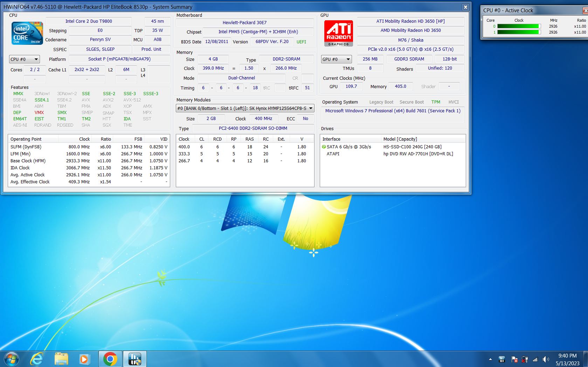This screenshot has width=588, height=367.
Task: Open the Windows Start orb
Action: (12, 359)
